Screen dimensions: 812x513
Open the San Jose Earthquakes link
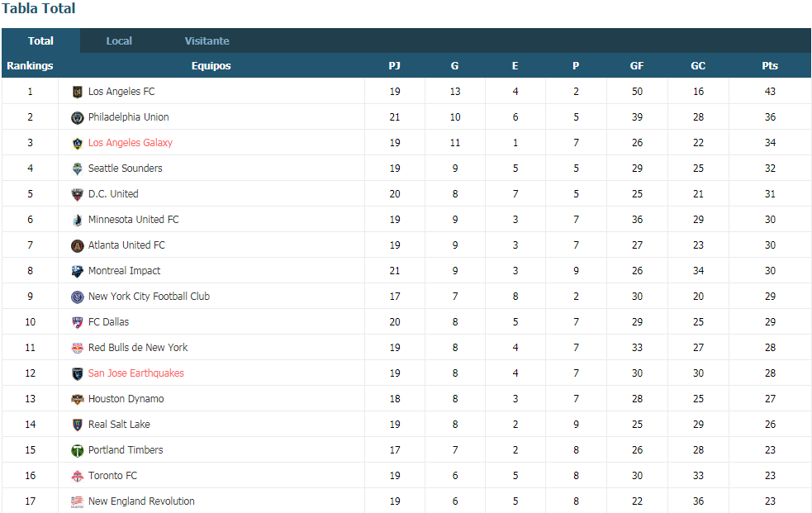(135, 373)
